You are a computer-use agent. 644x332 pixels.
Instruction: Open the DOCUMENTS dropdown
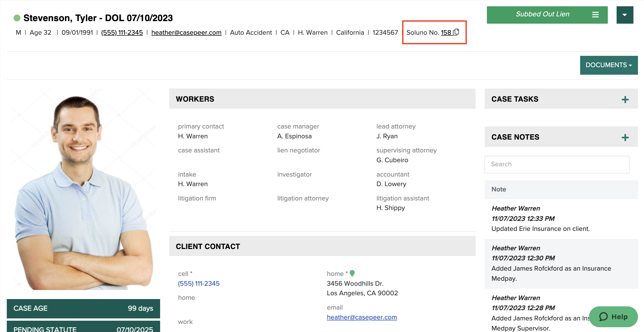[x=609, y=65]
